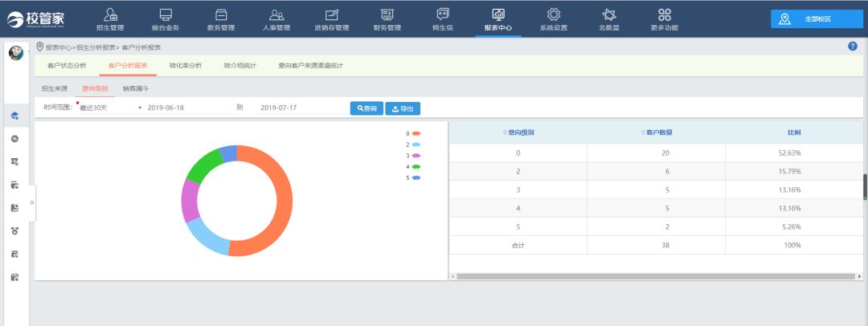Open the 系统设置 gear icon

coord(553,14)
